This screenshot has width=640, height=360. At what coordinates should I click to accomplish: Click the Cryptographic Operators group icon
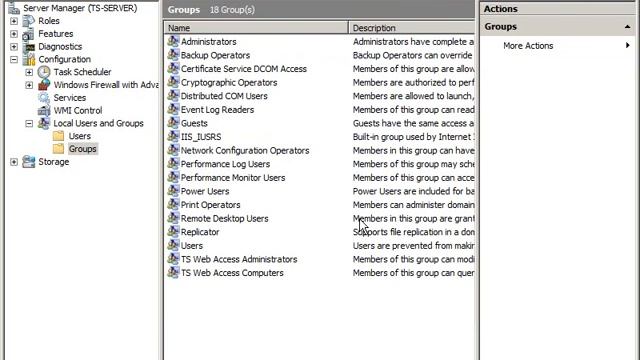(173, 82)
